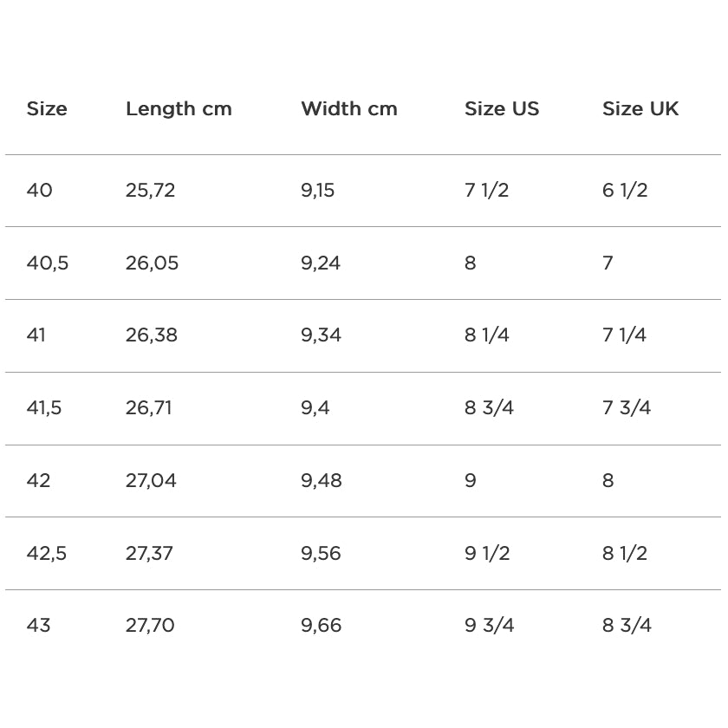Click the Size US column header

tap(501, 109)
